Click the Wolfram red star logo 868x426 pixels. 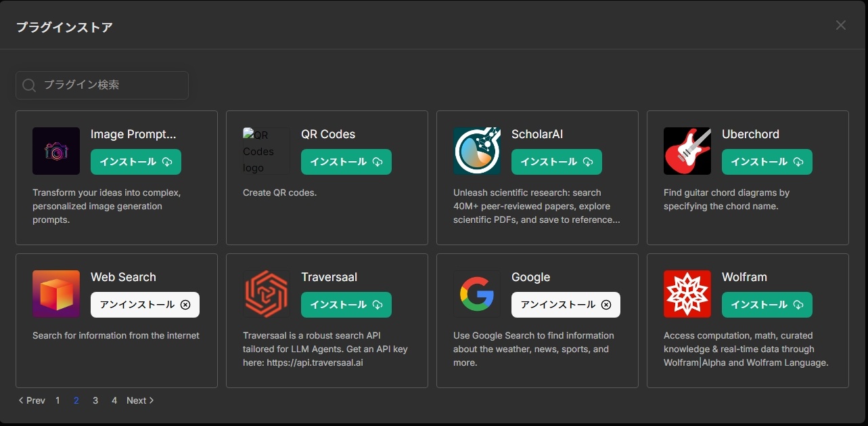(687, 294)
